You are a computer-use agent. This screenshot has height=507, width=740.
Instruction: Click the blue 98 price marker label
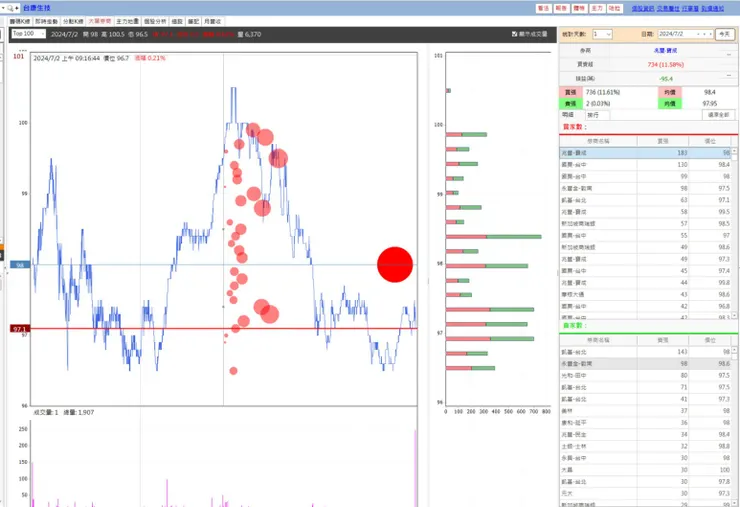pyautogui.click(x=20, y=265)
